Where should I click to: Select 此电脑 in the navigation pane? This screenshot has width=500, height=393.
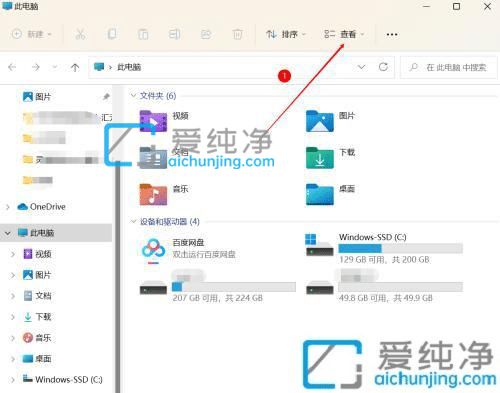[x=42, y=233]
